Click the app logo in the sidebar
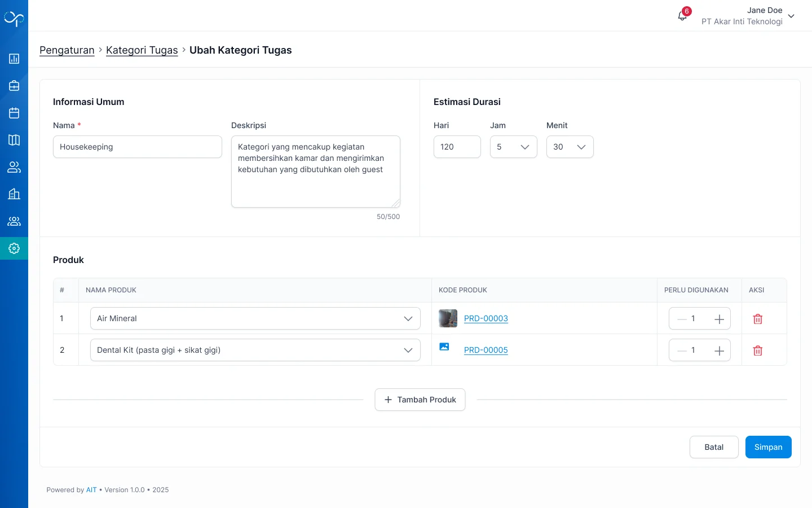 pyautogui.click(x=14, y=19)
